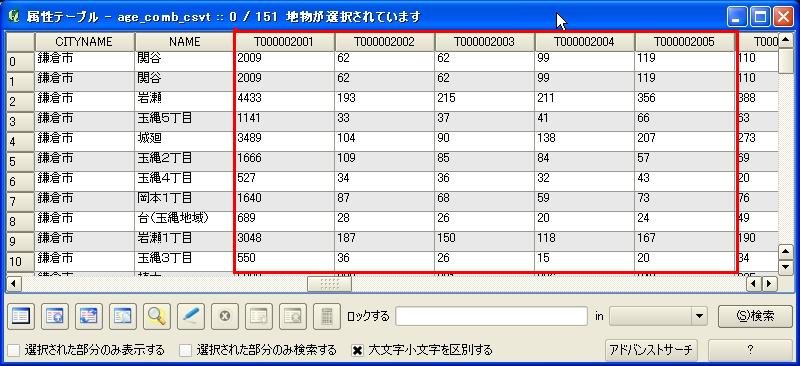Click the ? help button
The height and width of the screenshot is (366, 800).
pos(750,350)
